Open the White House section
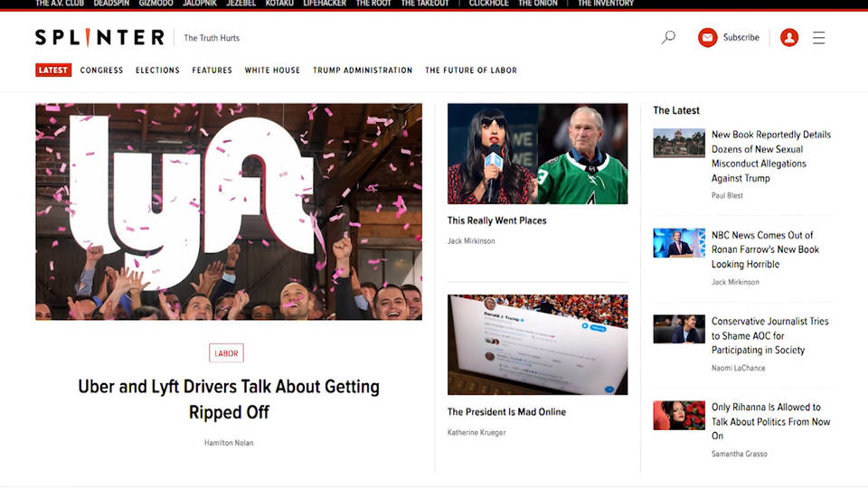Viewport: 868px width, 488px height. [x=272, y=70]
